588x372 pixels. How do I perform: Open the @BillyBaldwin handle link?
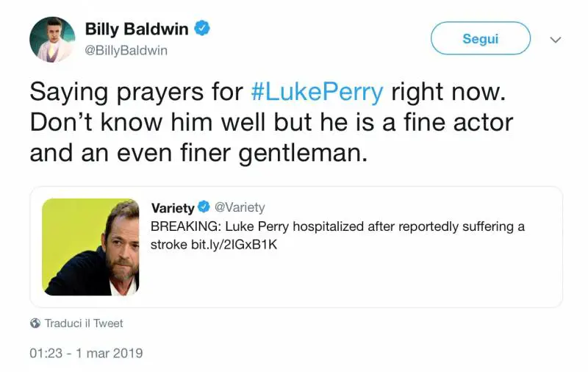126,50
